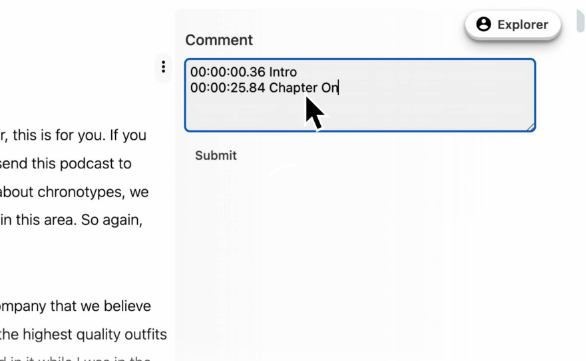Open the three-dot options menu
586x361 pixels.
(x=163, y=67)
